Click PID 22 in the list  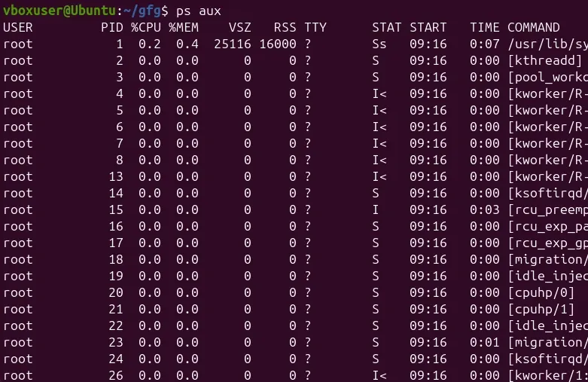coord(116,325)
